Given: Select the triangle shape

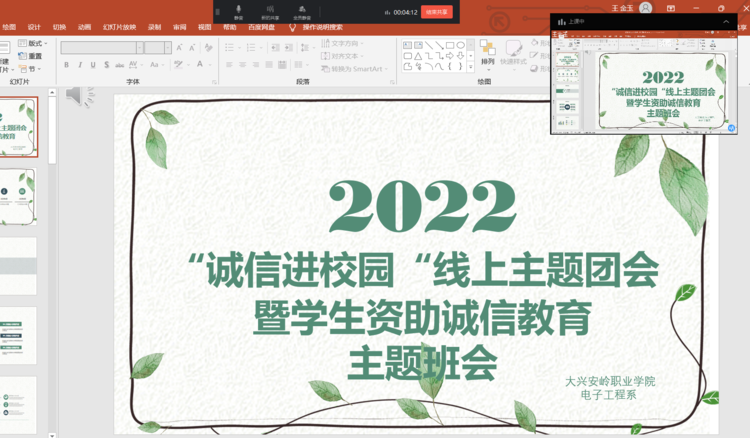Looking at the screenshot, I should pos(418,56).
